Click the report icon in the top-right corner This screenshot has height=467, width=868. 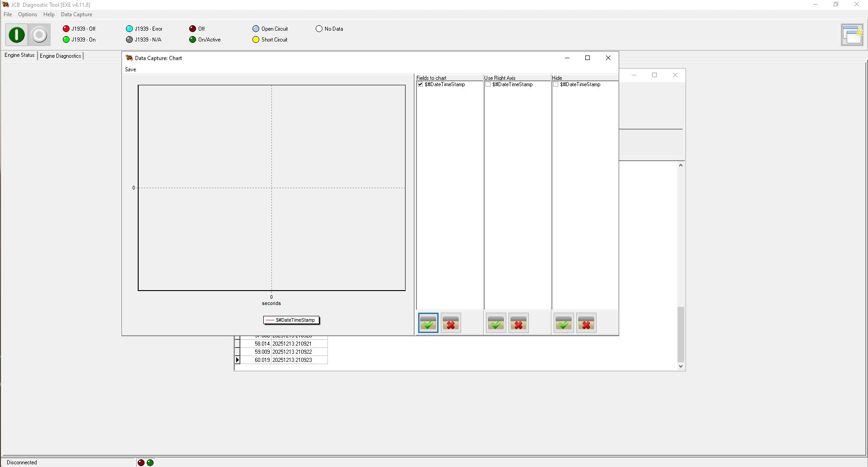point(852,34)
